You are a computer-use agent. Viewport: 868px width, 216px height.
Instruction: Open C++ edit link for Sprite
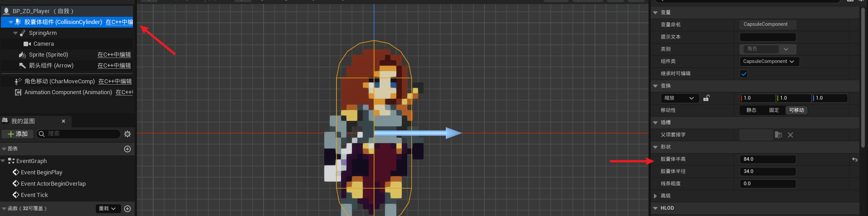pos(114,55)
